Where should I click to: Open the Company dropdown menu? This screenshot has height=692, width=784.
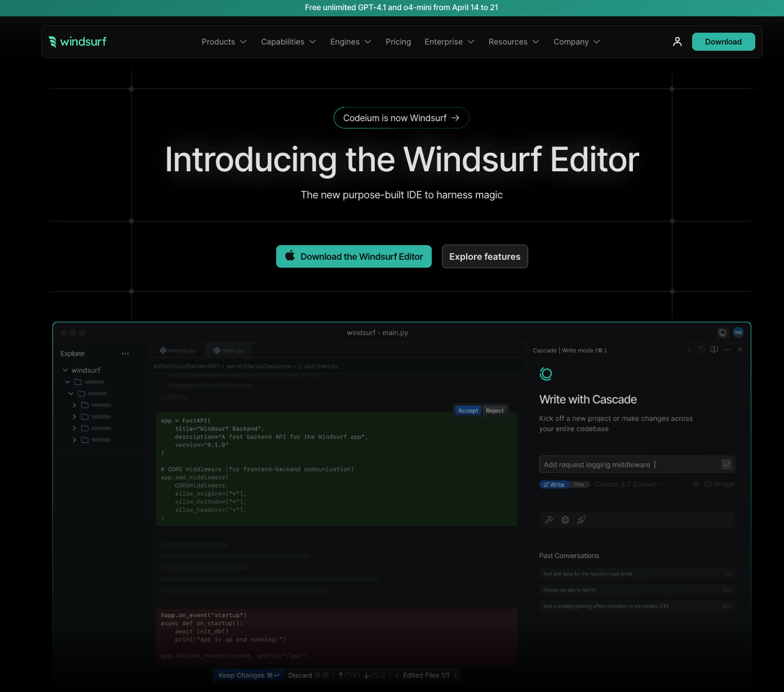pos(577,42)
